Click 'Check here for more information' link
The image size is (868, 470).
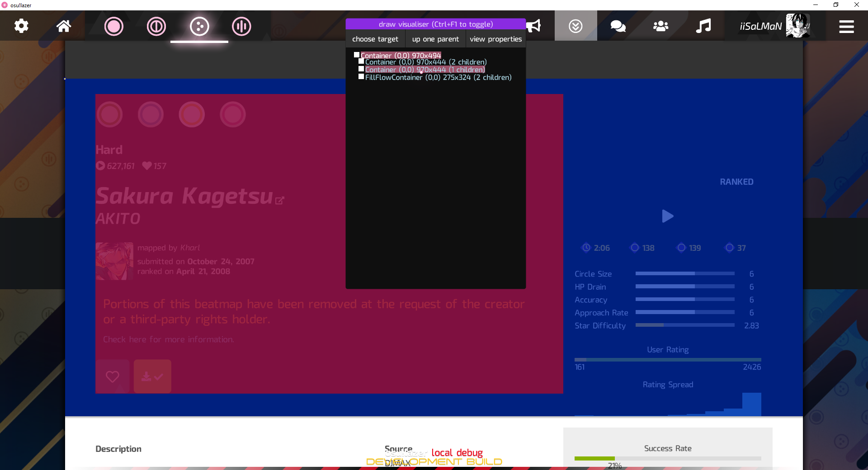pos(168,339)
